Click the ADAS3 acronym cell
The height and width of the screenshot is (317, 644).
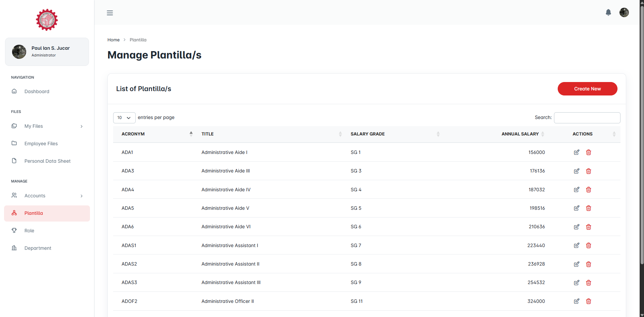tap(129, 282)
